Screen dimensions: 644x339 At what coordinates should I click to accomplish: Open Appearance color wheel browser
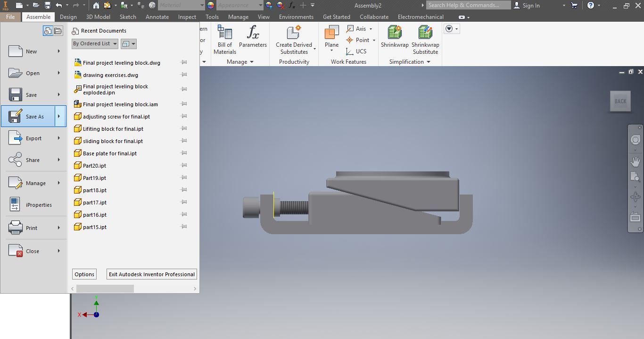tap(210, 5)
